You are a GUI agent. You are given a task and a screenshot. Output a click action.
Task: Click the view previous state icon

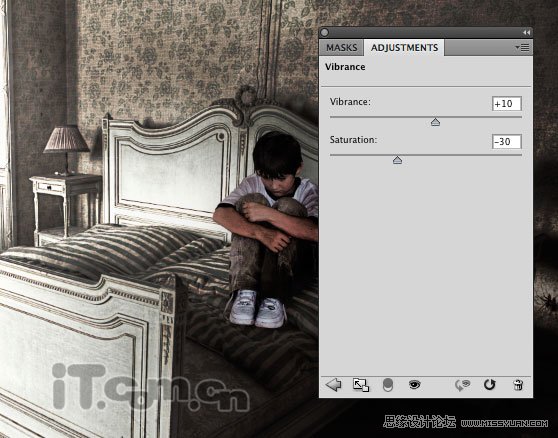(463, 385)
